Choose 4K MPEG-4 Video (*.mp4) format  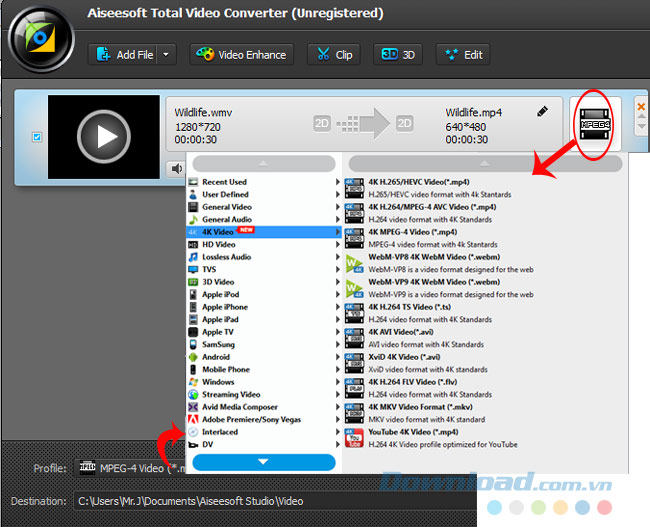pyautogui.click(x=483, y=238)
